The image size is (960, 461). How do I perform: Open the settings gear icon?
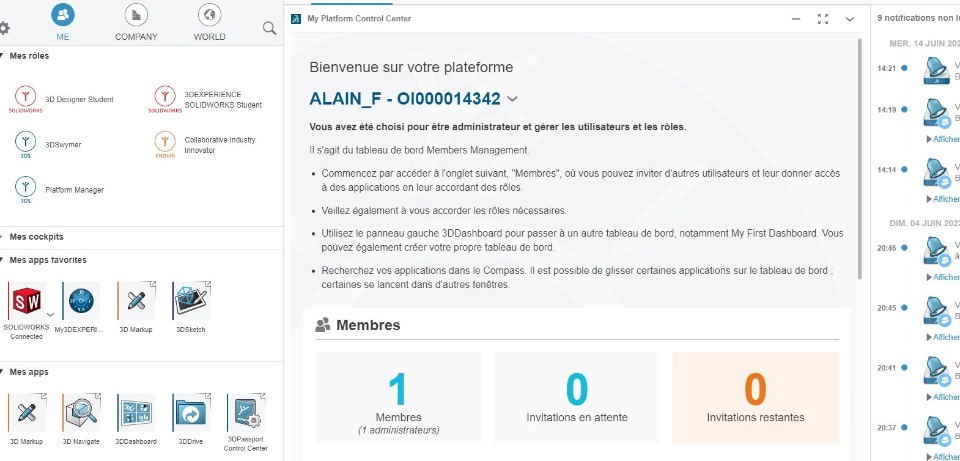pos(4,28)
